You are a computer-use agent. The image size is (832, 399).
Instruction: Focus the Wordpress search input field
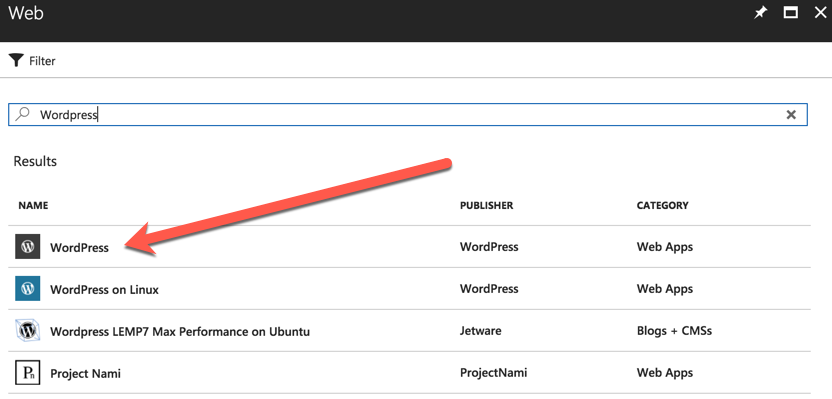408,115
